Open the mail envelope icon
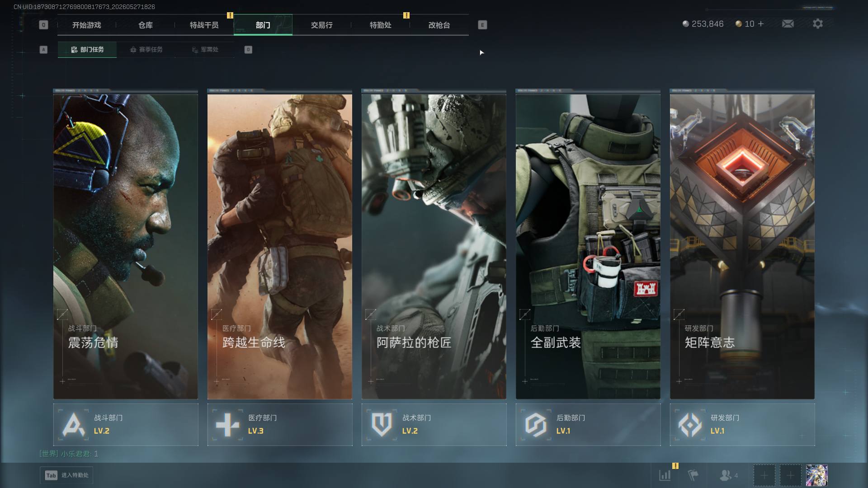This screenshot has width=868, height=488. click(788, 23)
